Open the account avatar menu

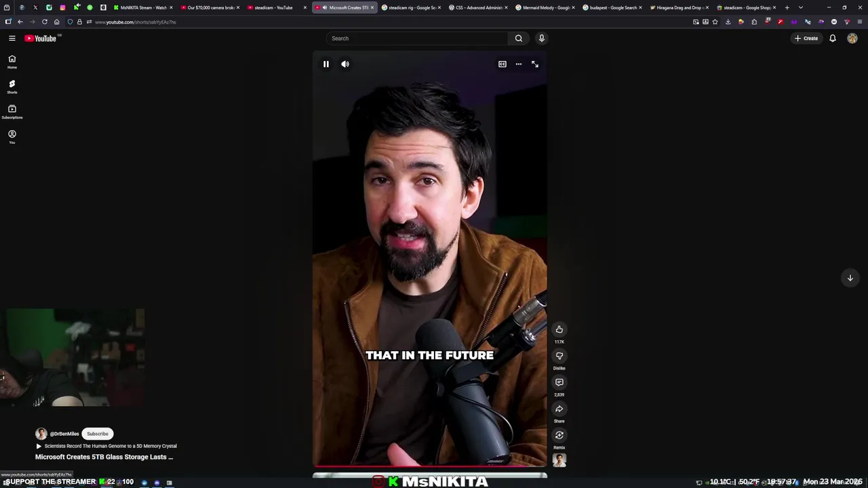[x=852, y=39]
